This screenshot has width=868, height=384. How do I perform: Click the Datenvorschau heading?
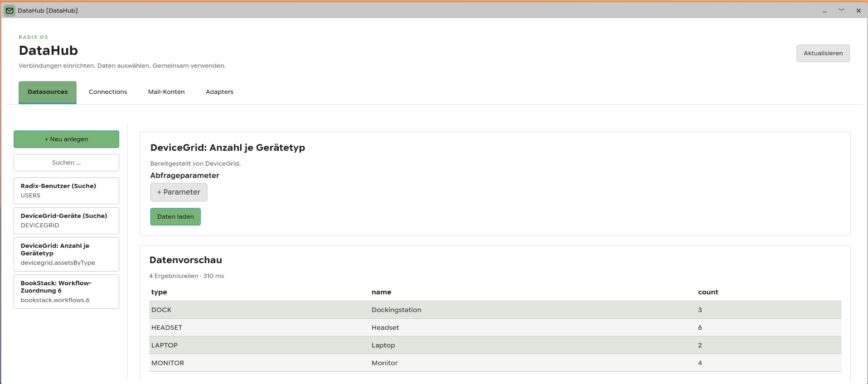pos(186,260)
